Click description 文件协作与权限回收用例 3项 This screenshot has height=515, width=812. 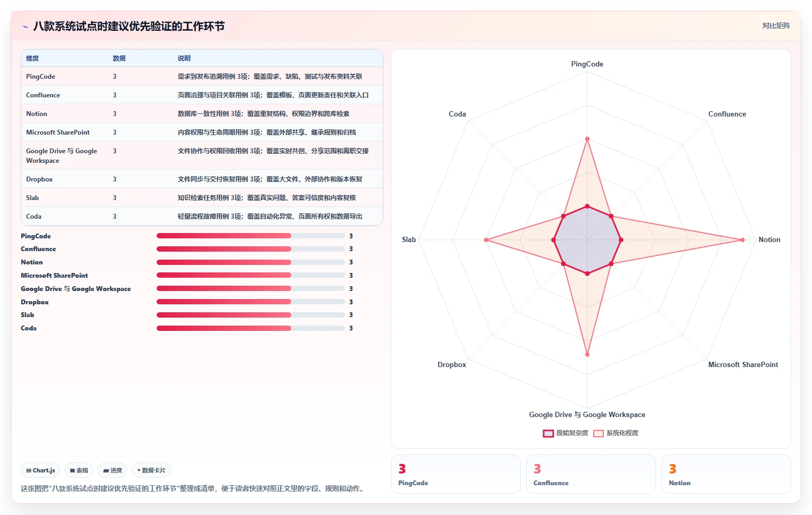point(273,151)
